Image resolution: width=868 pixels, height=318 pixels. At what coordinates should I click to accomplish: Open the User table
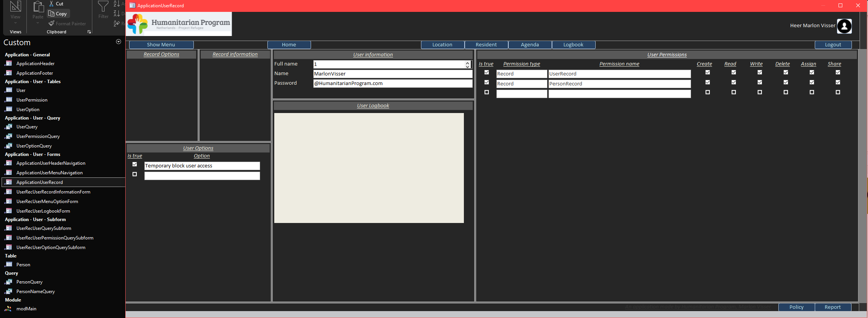click(x=21, y=90)
